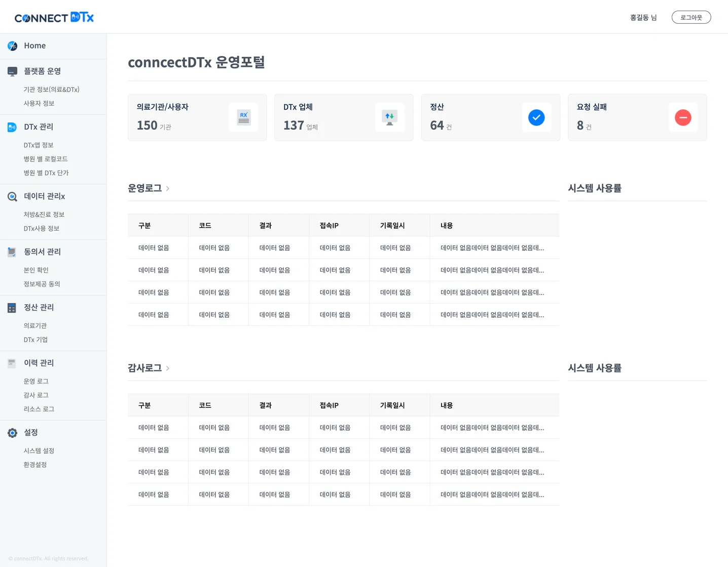Click the 정산 관리 calculator icon
This screenshot has width=728, height=567.
[12, 308]
